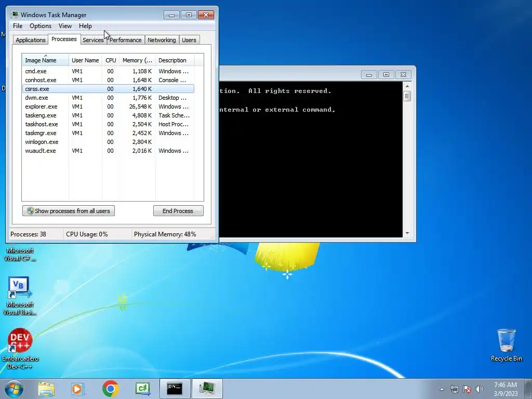532x399 pixels.
Task: Open Windows Explorer from the taskbar
Action: tap(46, 389)
